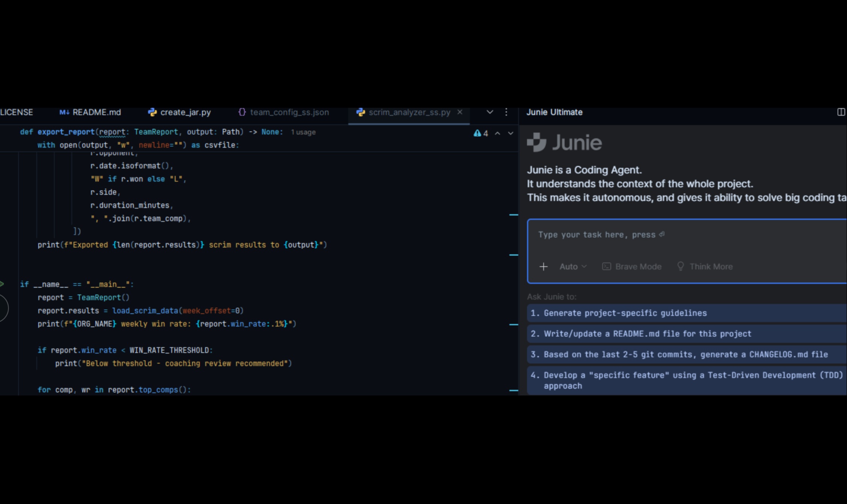The width and height of the screenshot is (847, 504).
Task: Select the scrim_analyzer_ss.py tab
Action: (x=409, y=112)
